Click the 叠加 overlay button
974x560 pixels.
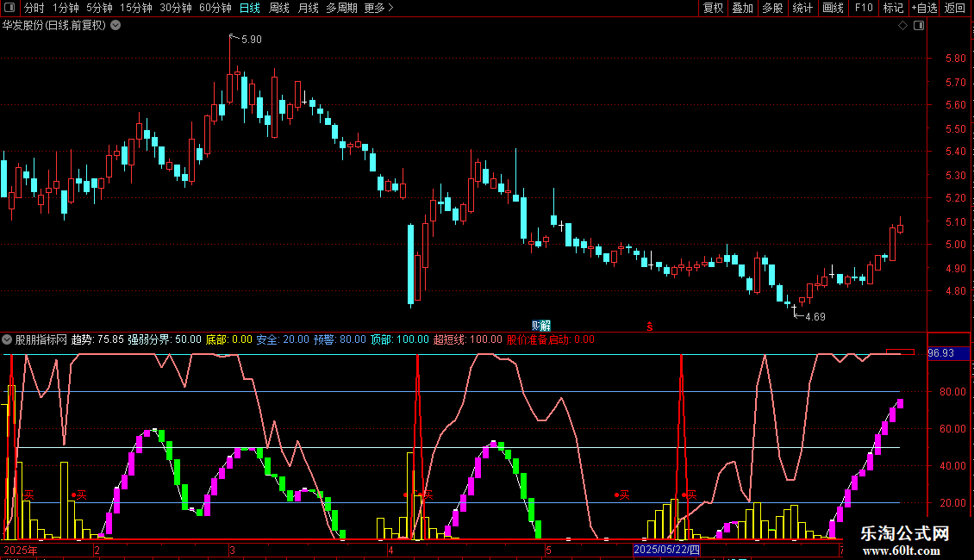pos(742,8)
